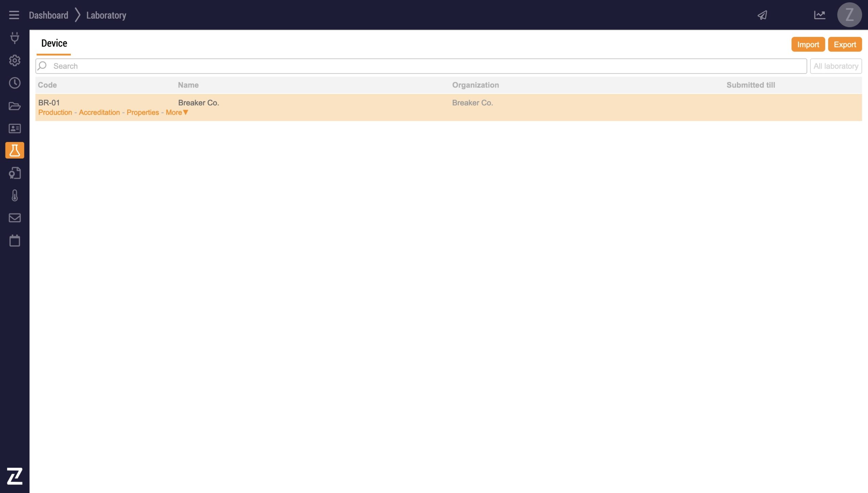Click the certificate document icon in sidebar
868x493 pixels.
(15, 173)
